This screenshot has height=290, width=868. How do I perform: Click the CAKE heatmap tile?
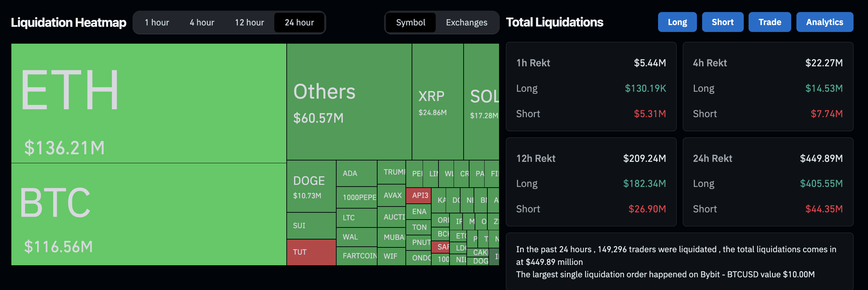478,253
